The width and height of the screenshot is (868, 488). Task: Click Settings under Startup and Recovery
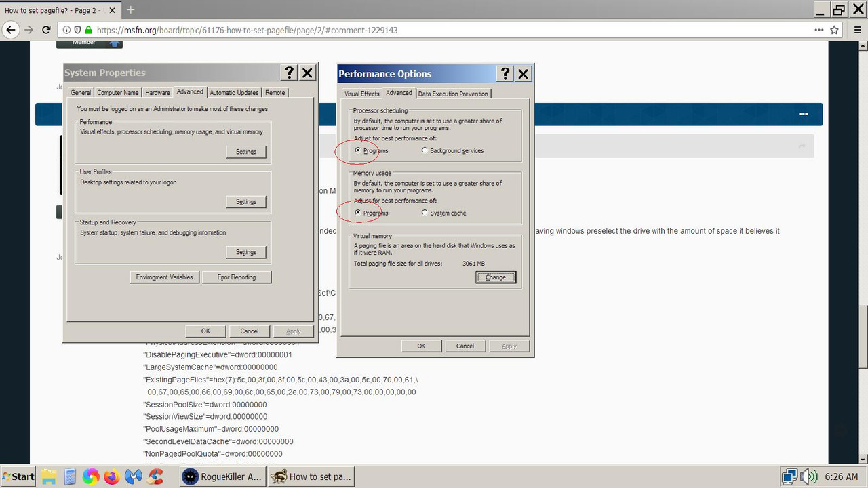246,252
